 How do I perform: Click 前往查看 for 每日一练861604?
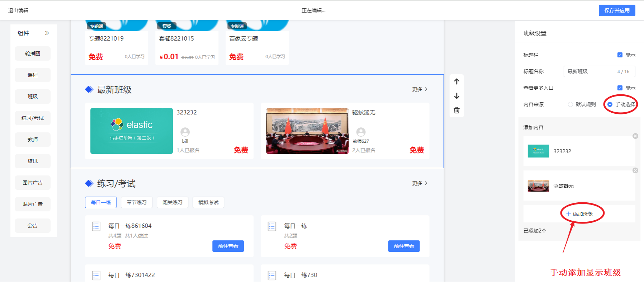[x=228, y=246]
